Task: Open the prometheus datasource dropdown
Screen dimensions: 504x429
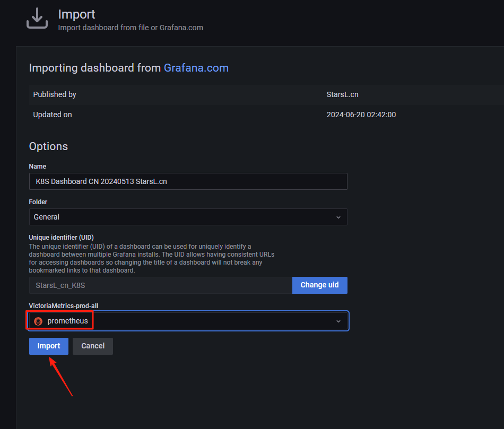Action: coord(188,321)
